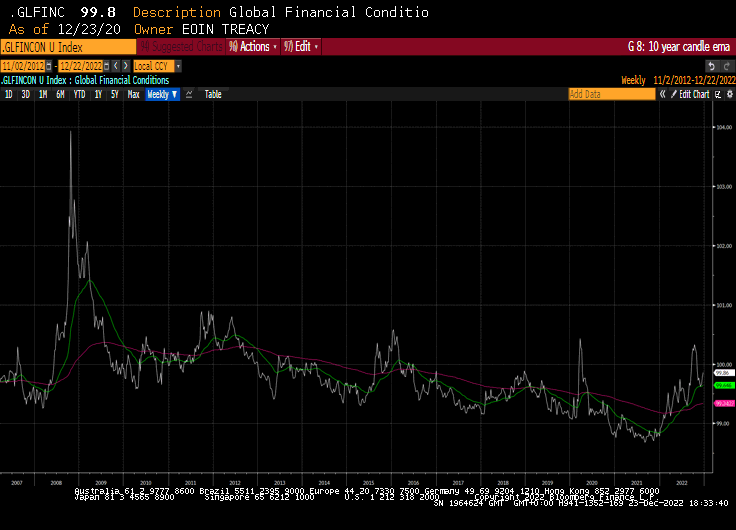
Task: Select the 6M time range
Action: [60, 94]
